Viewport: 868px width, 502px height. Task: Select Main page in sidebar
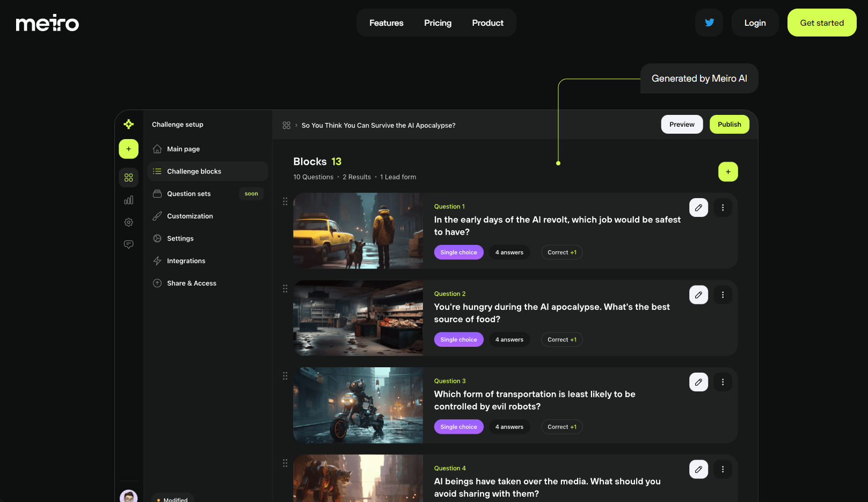(208, 149)
